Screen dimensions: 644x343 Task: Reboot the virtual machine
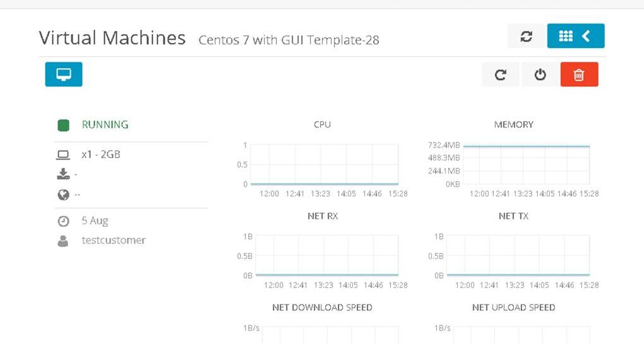[x=501, y=75]
